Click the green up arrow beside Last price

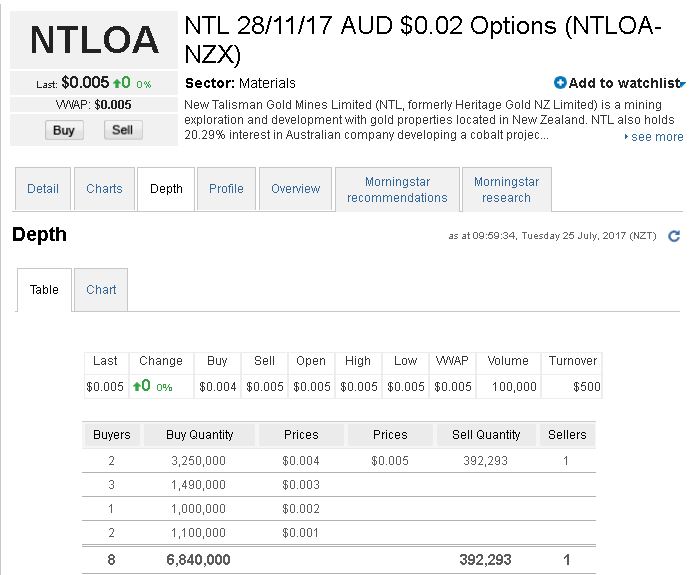click(117, 83)
